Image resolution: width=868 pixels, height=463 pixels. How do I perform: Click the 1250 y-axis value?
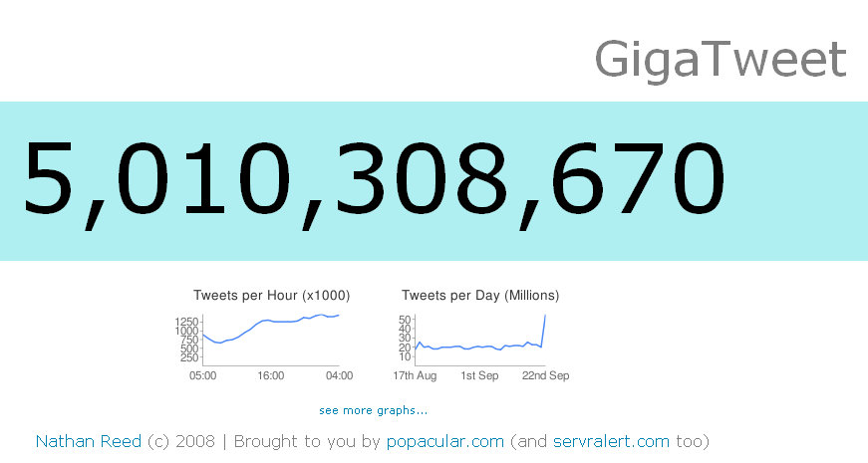pyautogui.click(x=186, y=322)
